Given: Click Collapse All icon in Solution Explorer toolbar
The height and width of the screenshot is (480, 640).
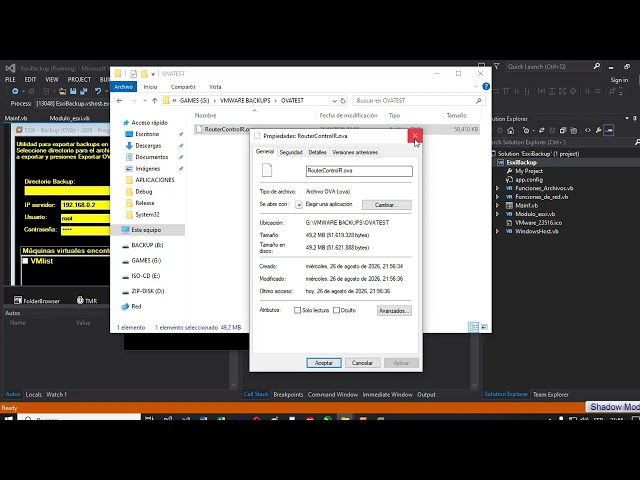Looking at the screenshot, I should click(563, 131).
